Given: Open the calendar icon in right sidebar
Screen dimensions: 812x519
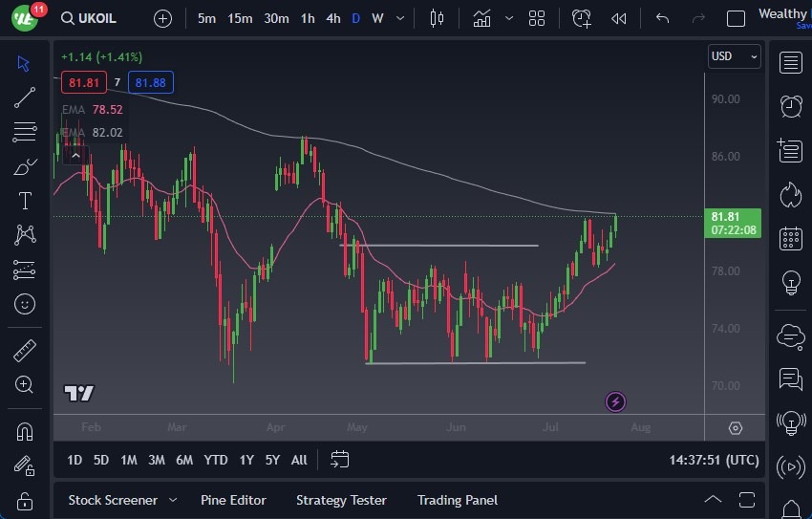Looking at the screenshot, I should click(x=790, y=238).
